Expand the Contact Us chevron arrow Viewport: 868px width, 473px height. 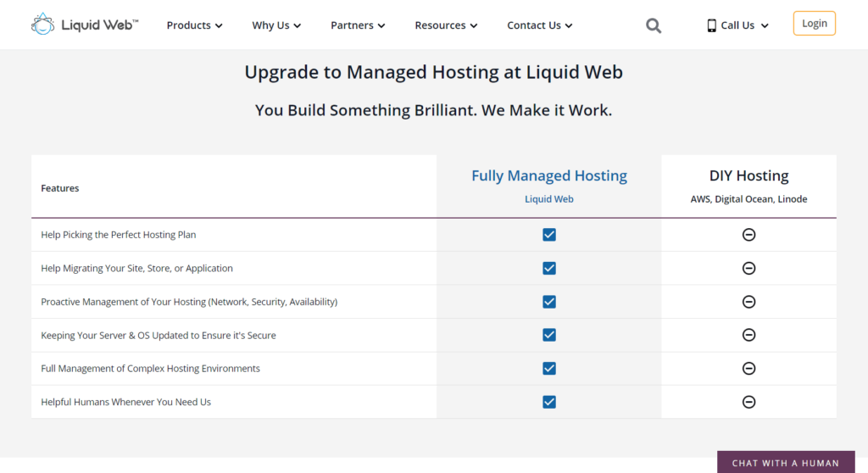(569, 26)
